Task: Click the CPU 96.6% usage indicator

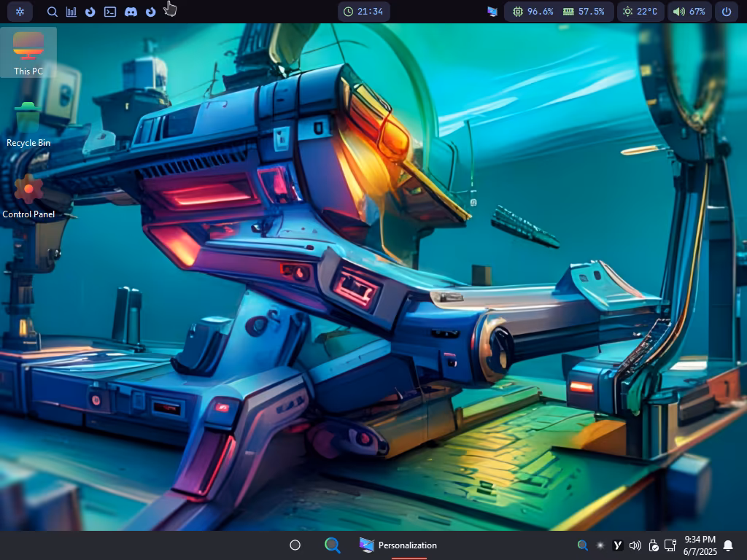Action: 533,12
